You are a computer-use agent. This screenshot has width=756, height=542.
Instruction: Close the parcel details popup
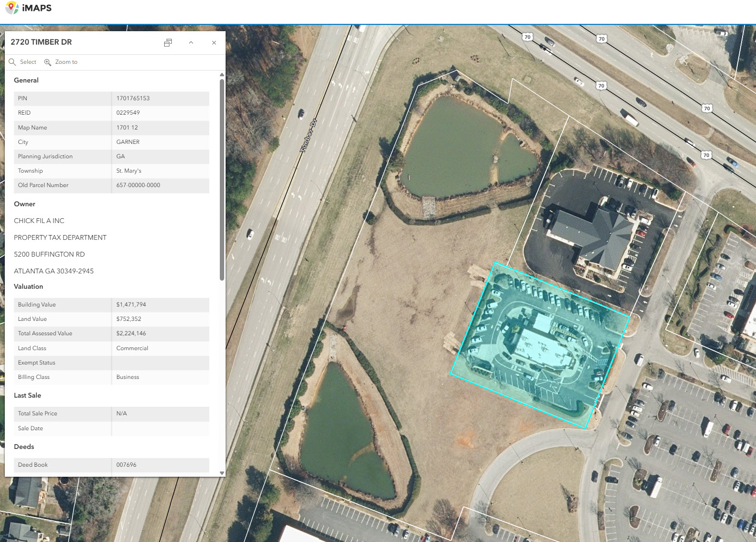click(214, 43)
